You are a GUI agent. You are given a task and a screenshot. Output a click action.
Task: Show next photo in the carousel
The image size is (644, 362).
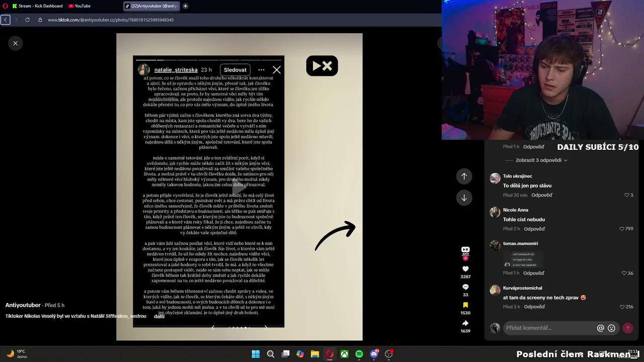point(266,328)
